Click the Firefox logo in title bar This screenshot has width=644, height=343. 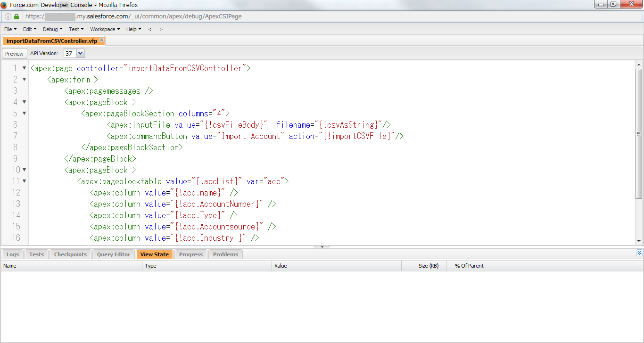[4, 5]
